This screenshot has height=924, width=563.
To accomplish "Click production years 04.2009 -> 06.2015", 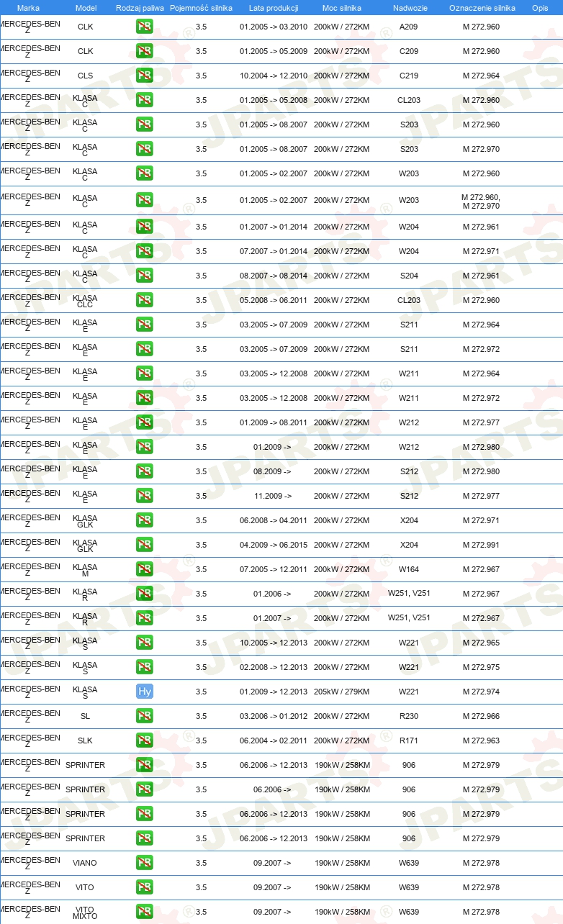I will click(274, 545).
